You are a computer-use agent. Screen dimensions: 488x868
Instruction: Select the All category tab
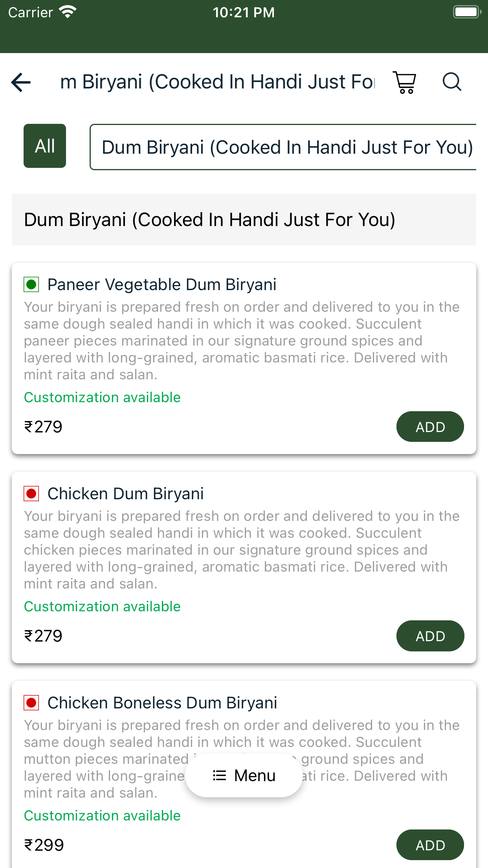coord(45,146)
